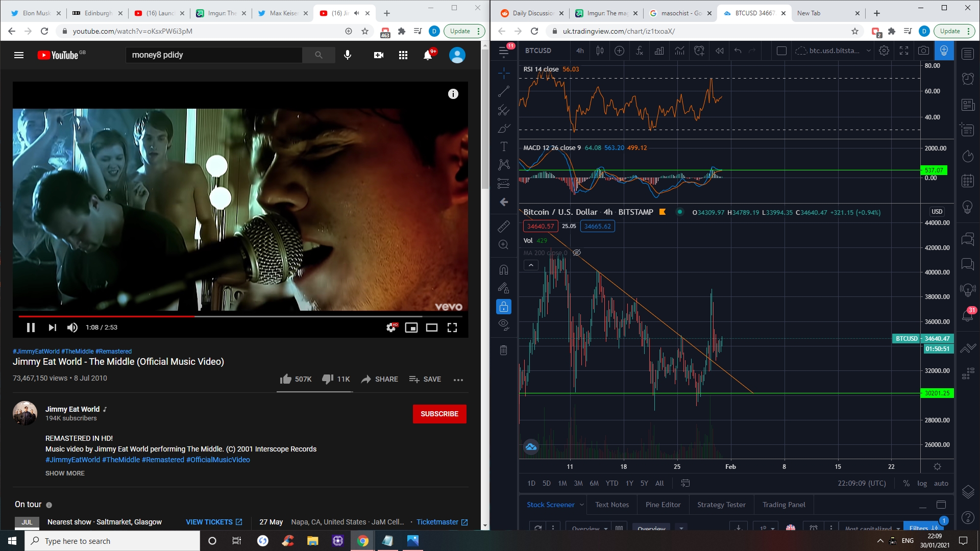980x551 pixels.
Task: Open YouTube video settings gear
Action: click(391, 328)
